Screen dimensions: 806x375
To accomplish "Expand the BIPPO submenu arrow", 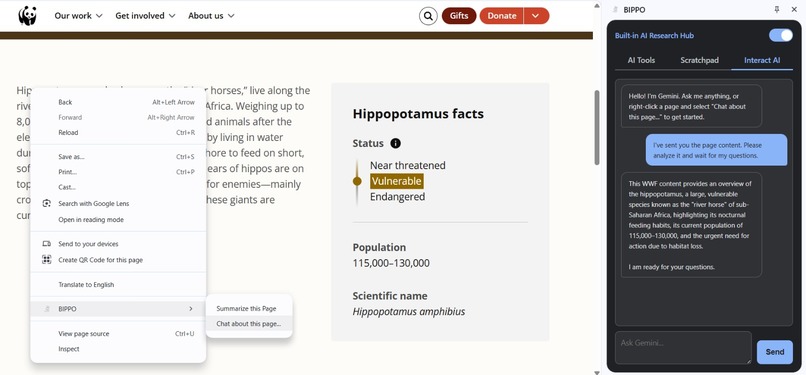I will click(191, 309).
